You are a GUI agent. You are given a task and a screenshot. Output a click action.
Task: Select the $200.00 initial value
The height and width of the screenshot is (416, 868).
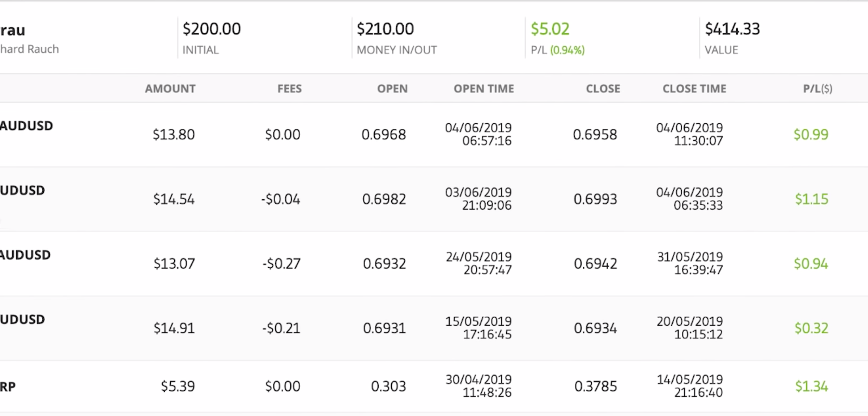pos(212,29)
